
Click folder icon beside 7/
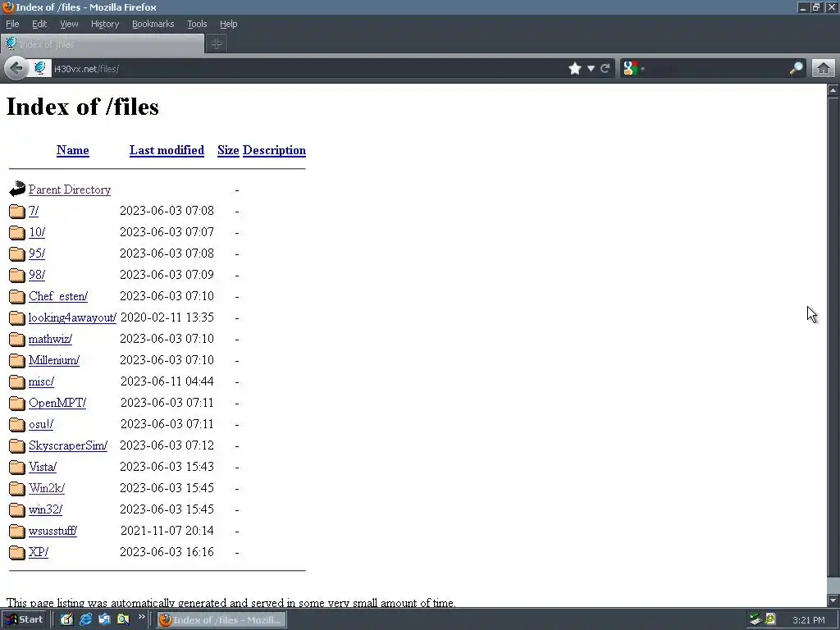click(x=17, y=211)
